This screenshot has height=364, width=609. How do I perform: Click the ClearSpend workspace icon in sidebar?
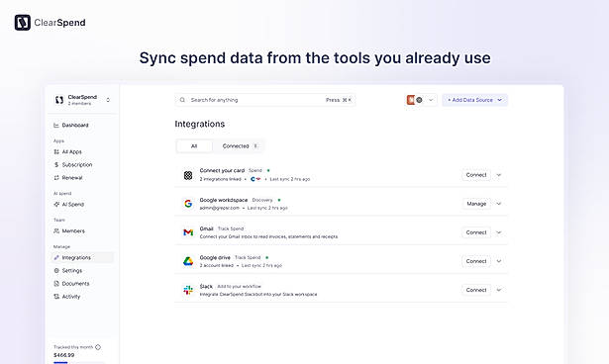click(x=59, y=100)
